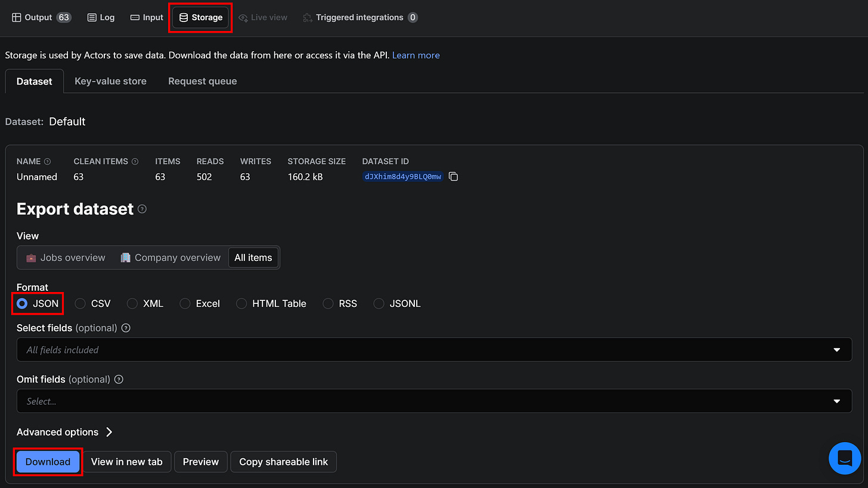Open the Select fields dropdown

434,350
